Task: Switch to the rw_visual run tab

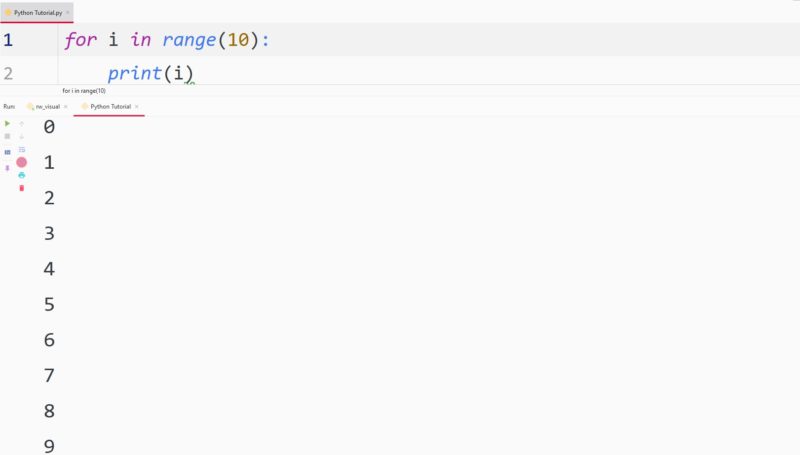Action: 46,106
